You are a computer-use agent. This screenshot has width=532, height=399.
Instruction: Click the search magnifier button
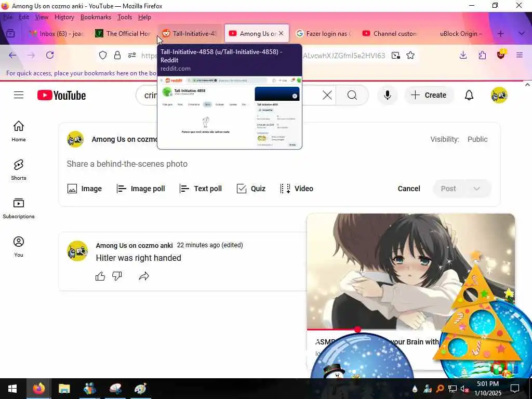[x=352, y=96]
